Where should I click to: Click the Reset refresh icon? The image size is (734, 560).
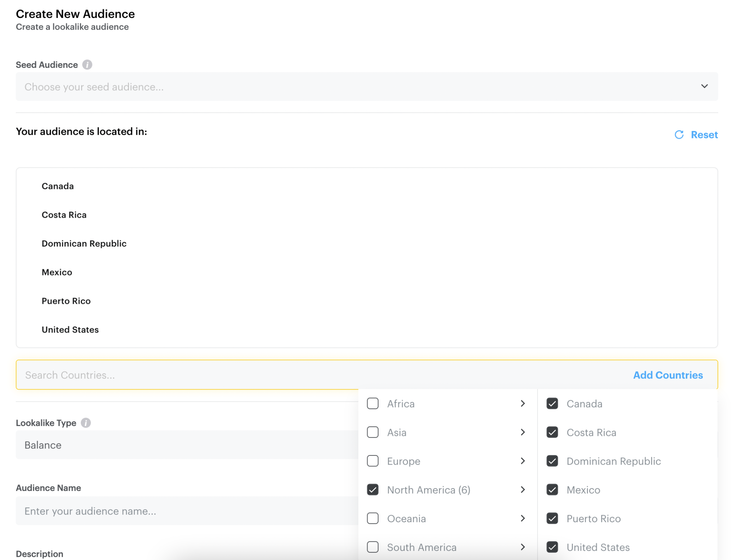(x=679, y=135)
